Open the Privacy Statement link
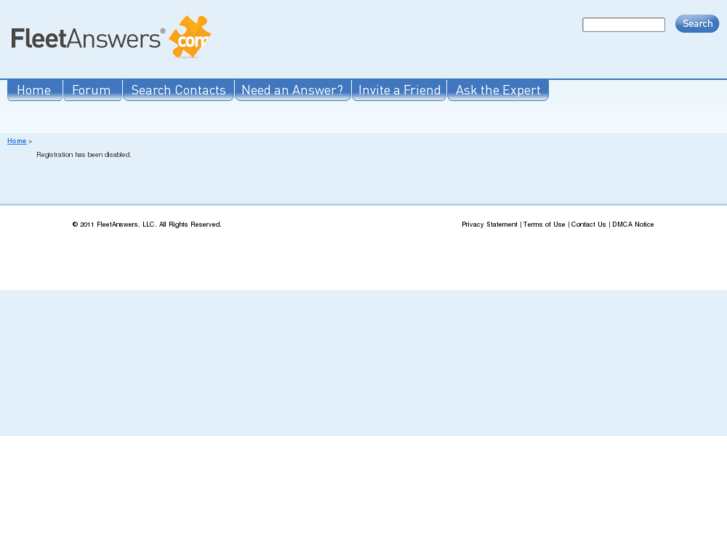The width and height of the screenshot is (727, 545). (x=489, y=224)
